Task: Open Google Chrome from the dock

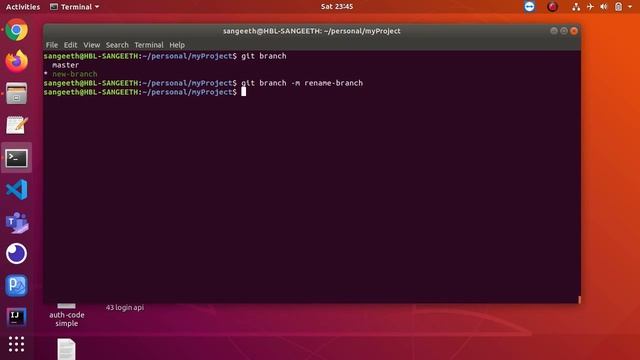Action: pos(16,30)
